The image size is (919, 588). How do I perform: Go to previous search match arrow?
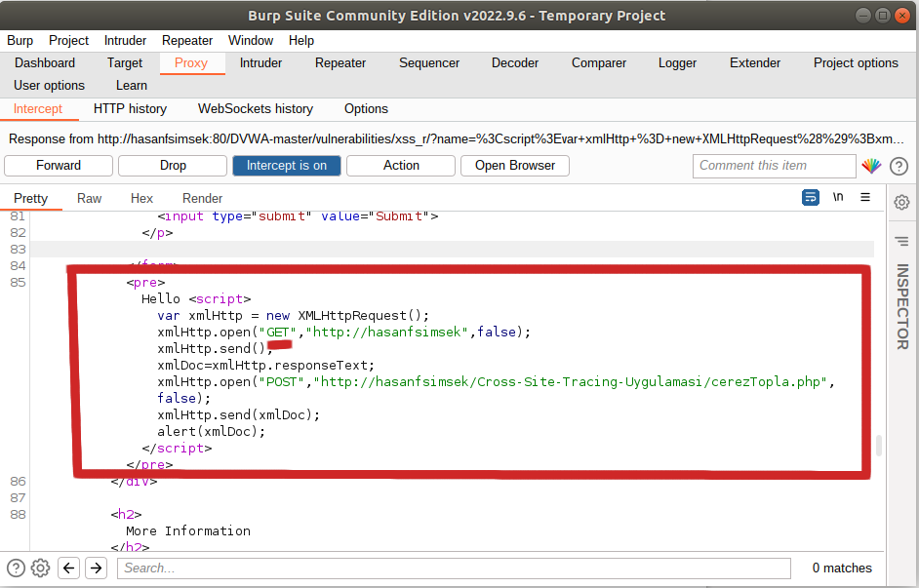pos(68,568)
